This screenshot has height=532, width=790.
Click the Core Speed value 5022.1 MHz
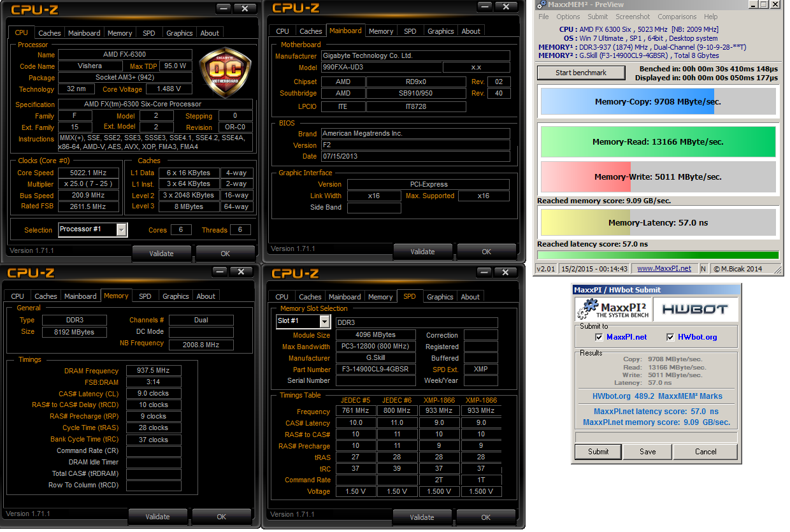pyautogui.click(x=89, y=173)
